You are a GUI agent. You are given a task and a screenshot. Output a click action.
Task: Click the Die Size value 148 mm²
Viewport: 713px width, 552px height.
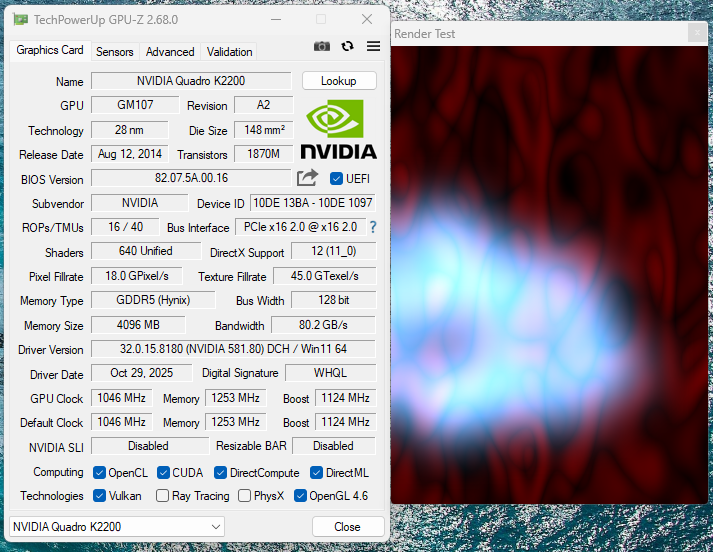(263, 130)
